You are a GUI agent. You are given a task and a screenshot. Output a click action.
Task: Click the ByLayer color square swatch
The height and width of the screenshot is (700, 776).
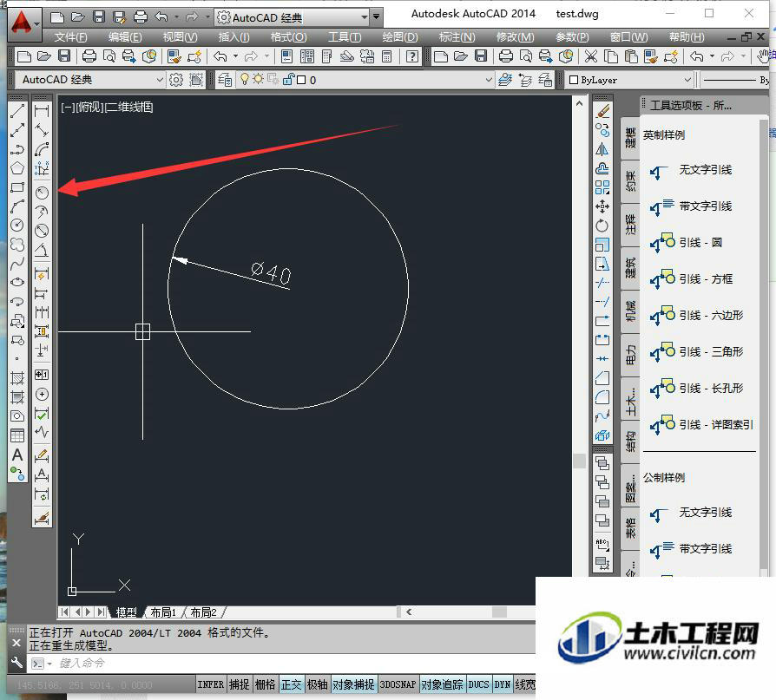pyautogui.click(x=574, y=80)
